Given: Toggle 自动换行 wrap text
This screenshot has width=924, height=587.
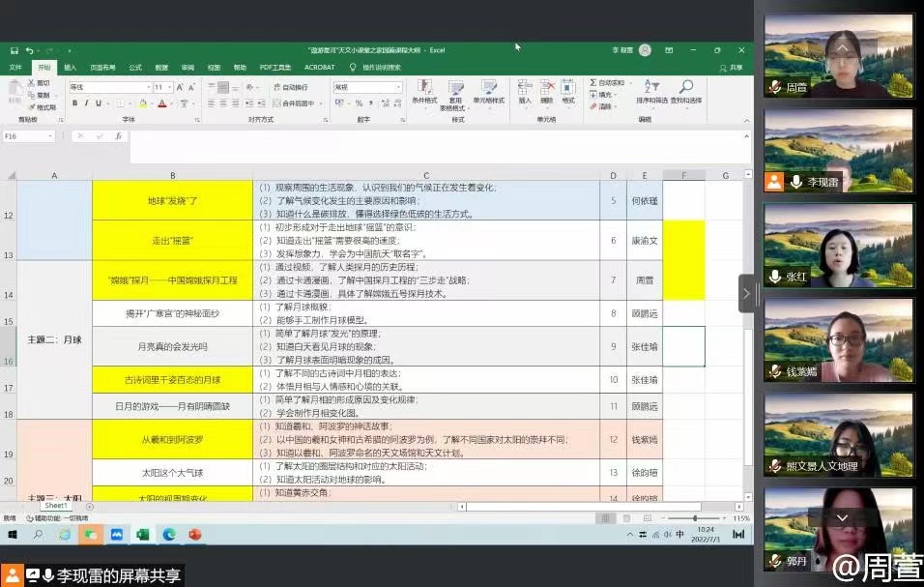Looking at the screenshot, I should pyautogui.click(x=292, y=87).
